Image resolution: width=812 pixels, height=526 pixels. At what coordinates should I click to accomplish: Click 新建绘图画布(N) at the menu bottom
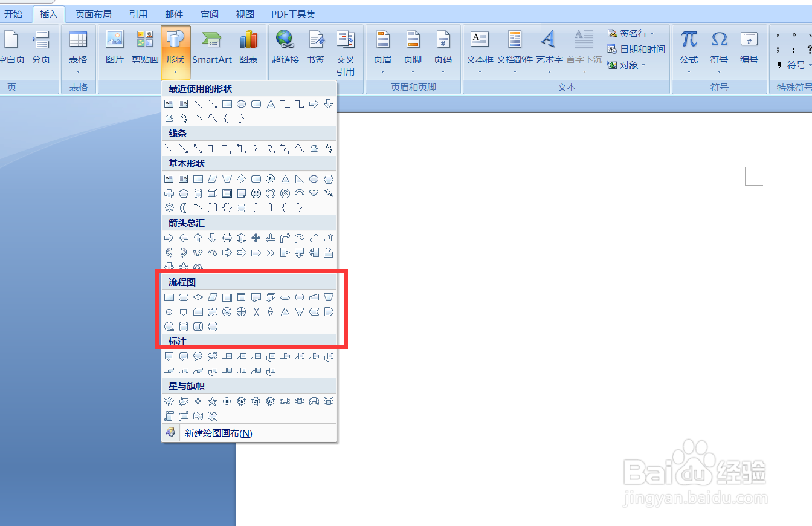(x=217, y=433)
